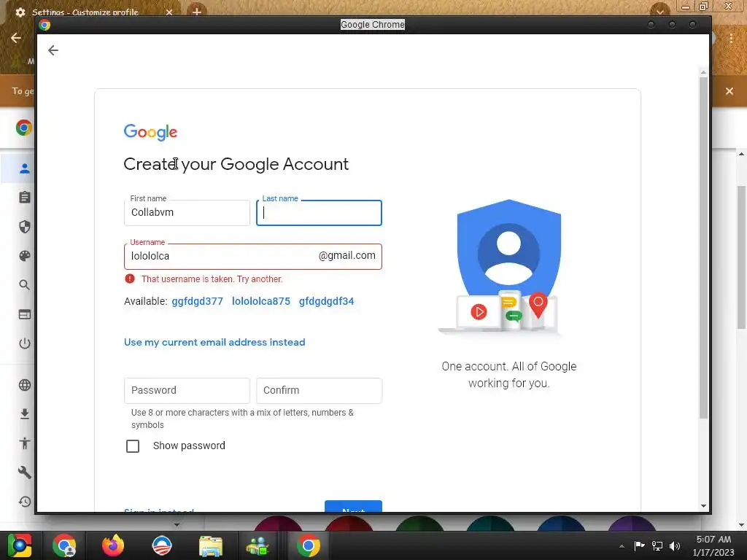Open Default browser icon in Settings sidebar
Viewport: 747px width, 560px height.
[25, 314]
